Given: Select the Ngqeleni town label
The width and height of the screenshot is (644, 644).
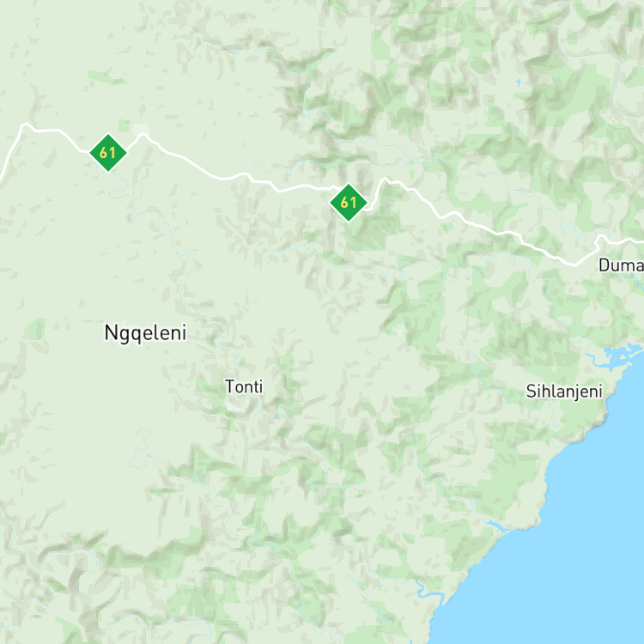Looking at the screenshot, I should (145, 333).
